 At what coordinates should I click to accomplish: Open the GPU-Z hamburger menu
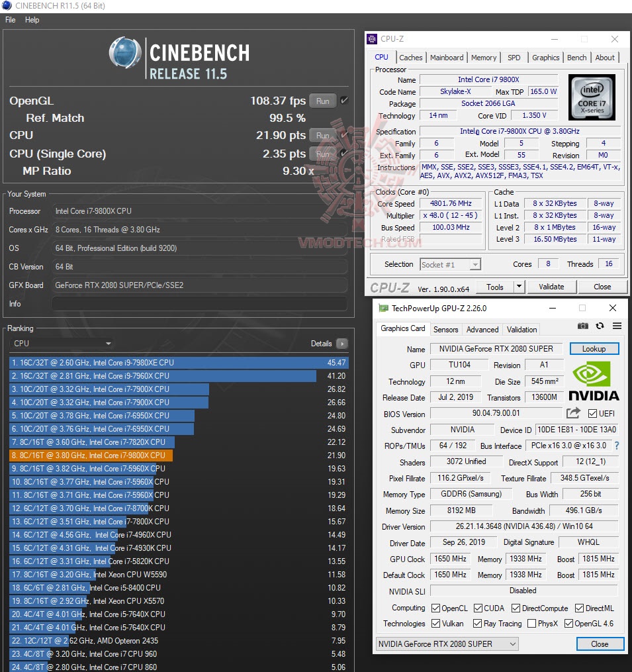click(617, 326)
